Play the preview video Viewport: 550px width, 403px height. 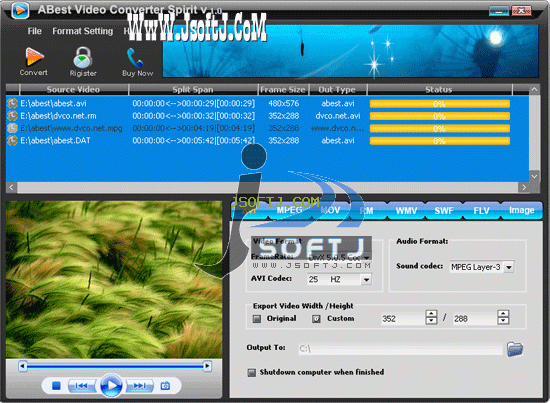(x=112, y=385)
